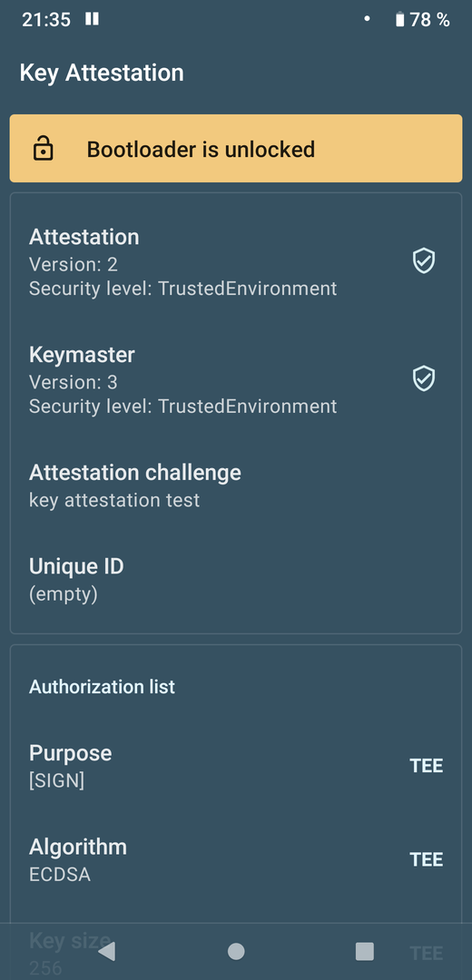This screenshot has height=980, width=472.
Task: Tap the pause icon in status bar
Action: pyautogui.click(x=92, y=19)
